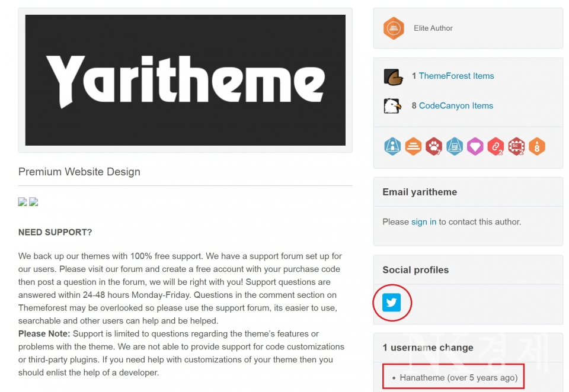The image size is (569, 392).
Task: Click the orange stacked bars badge in badge row
Action: coord(413,146)
